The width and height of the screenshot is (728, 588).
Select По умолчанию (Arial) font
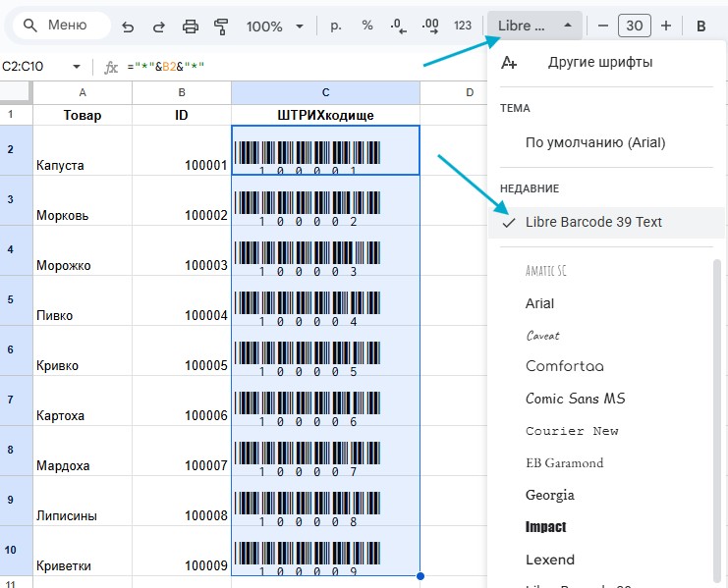[595, 142]
